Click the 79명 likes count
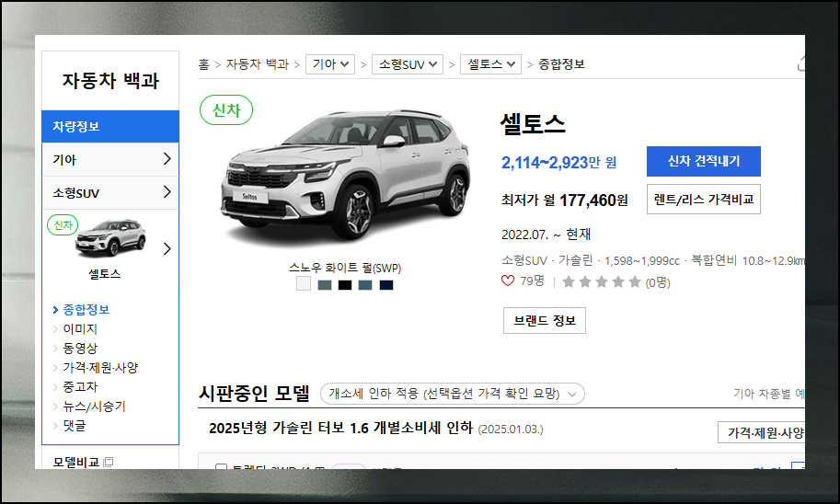 coord(532,281)
